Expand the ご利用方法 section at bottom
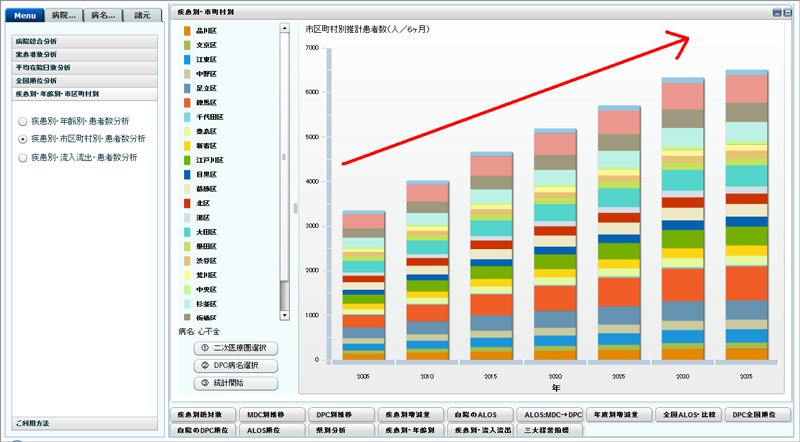This screenshot has width=800, height=442. 85,423
